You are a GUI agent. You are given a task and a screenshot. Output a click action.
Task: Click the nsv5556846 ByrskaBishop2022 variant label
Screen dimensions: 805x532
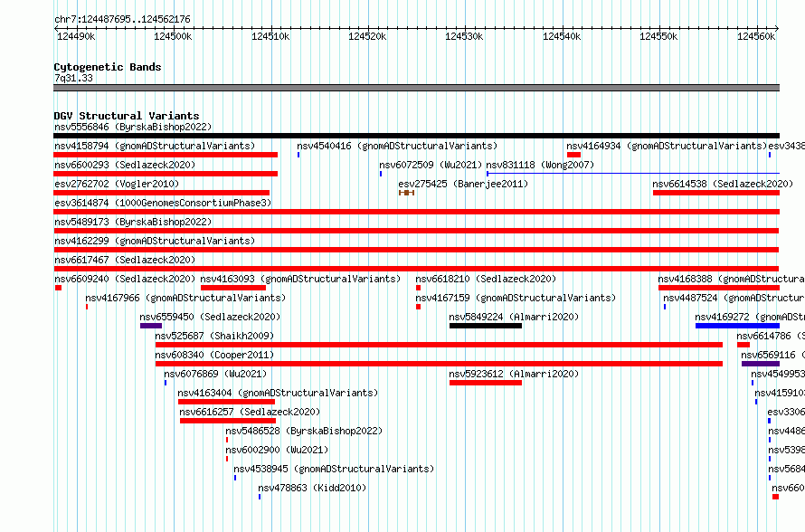click(x=133, y=127)
